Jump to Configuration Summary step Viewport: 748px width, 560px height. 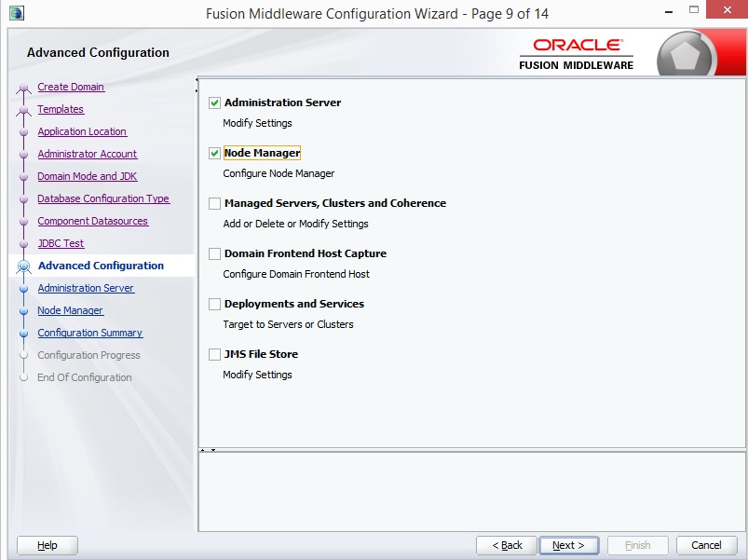click(x=90, y=333)
